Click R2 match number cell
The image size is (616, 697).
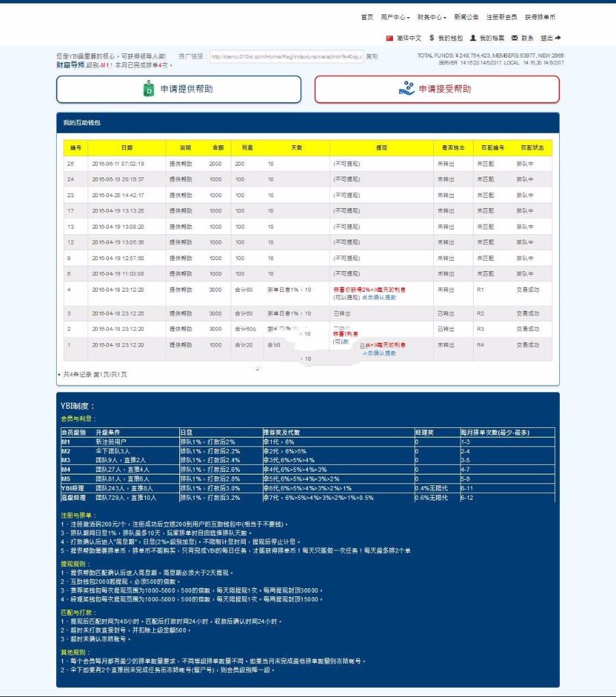click(x=480, y=314)
